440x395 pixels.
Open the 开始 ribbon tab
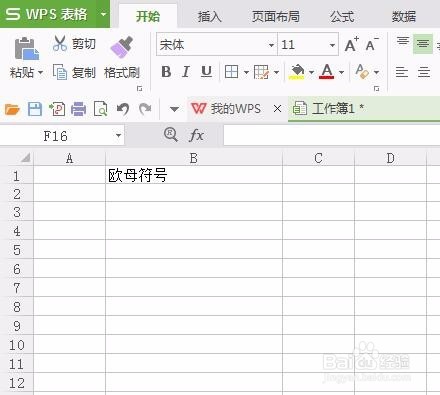pyautogui.click(x=148, y=16)
